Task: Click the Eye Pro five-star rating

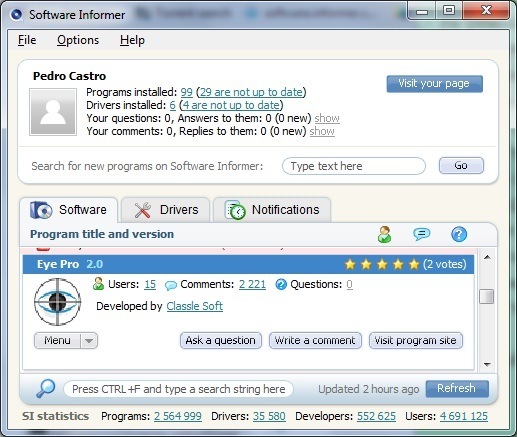Action: pos(382,264)
